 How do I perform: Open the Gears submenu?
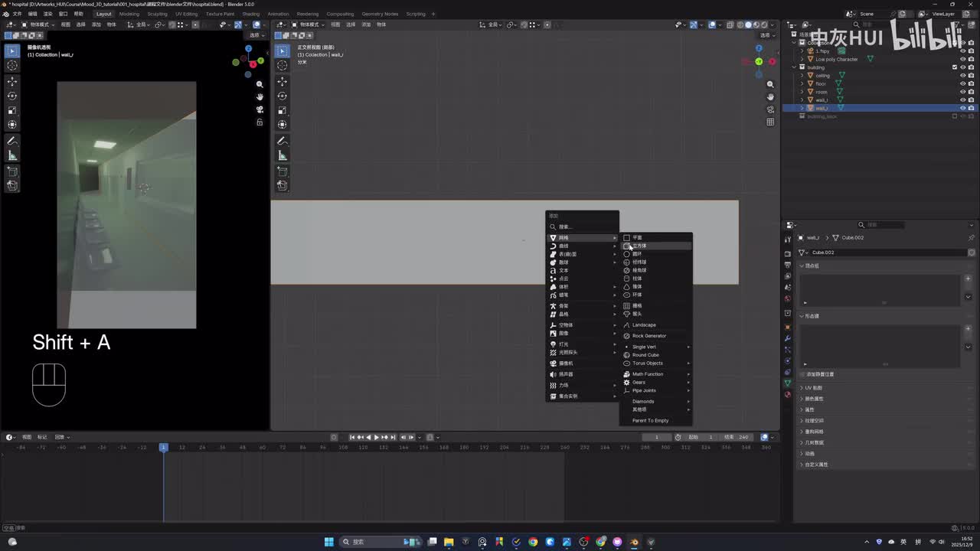click(x=656, y=382)
